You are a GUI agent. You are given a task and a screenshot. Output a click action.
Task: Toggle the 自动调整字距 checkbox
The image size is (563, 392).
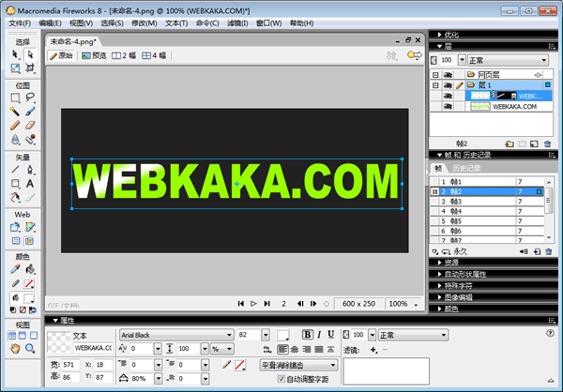pos(282,379)
